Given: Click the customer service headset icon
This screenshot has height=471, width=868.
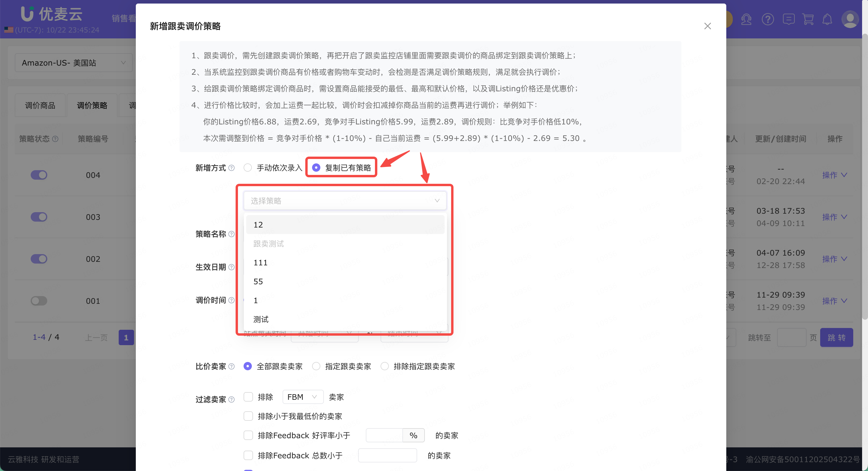Looking at the screenshot, I should point(746,19).
